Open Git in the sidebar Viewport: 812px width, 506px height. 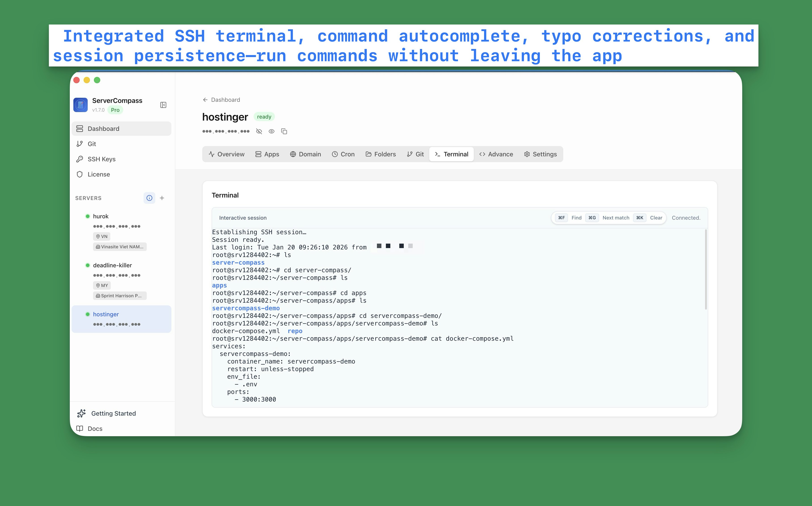pyautogui.click(x=92, y=144)
